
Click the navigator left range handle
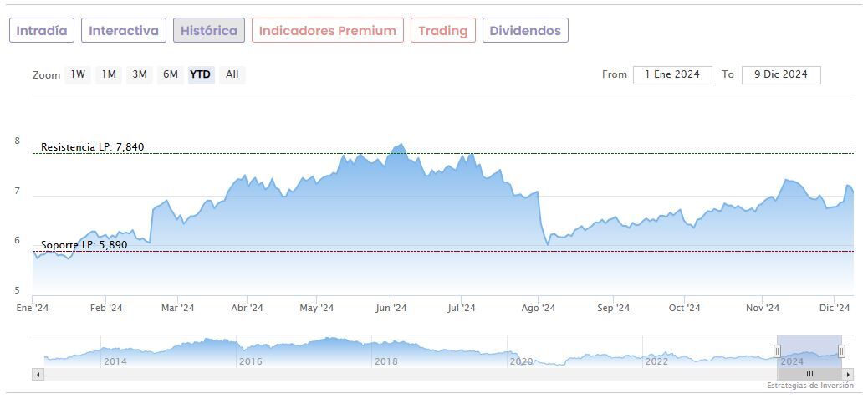tap(777, 351)
